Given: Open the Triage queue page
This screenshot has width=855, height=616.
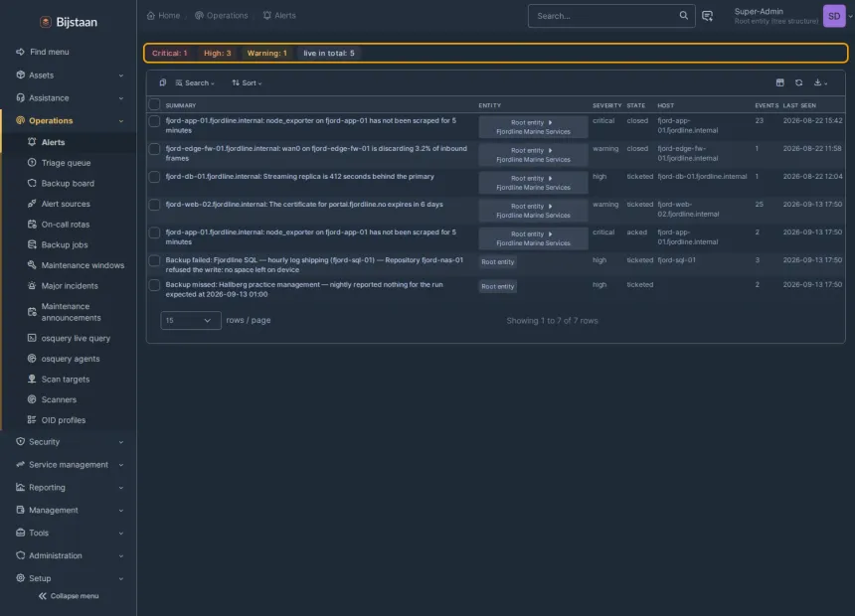Looking at the screenshot, I should click(66, 163).
